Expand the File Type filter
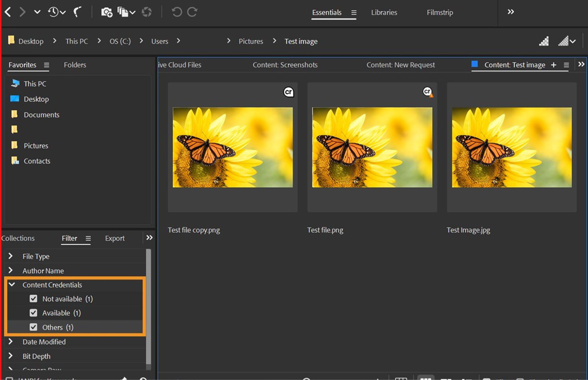 tap(11, 256)
